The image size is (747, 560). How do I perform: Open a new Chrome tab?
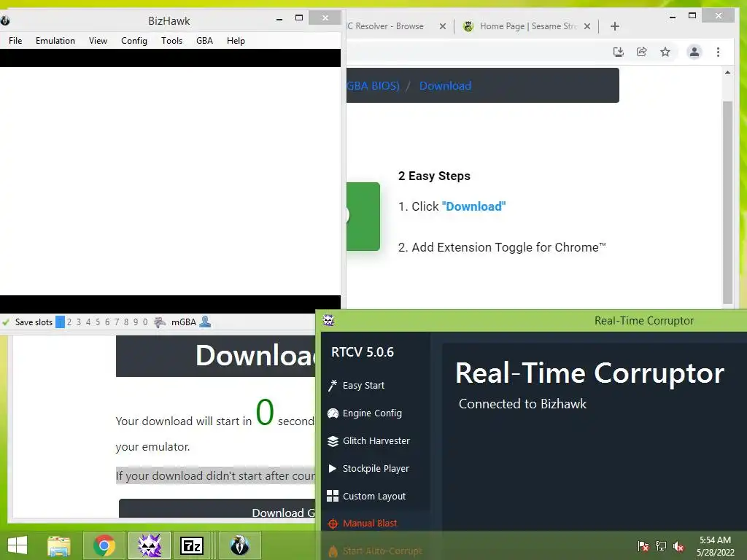coord(614,26)
